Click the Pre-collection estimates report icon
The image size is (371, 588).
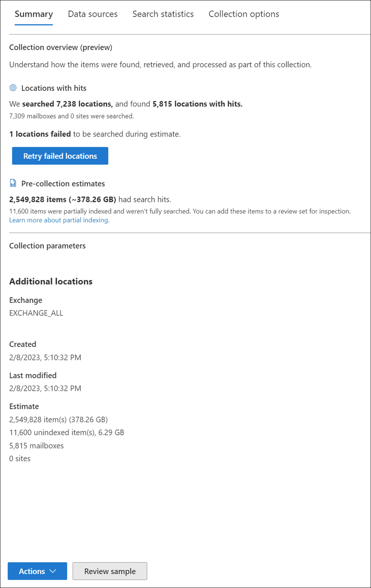pyautogui.click(x=13, y=183)
